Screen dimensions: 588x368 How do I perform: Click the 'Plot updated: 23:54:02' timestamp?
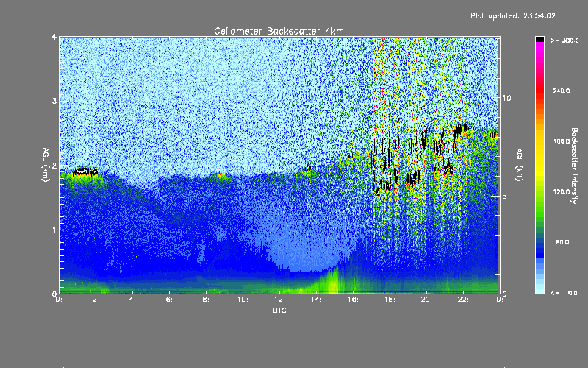click(x=513, y=15)
